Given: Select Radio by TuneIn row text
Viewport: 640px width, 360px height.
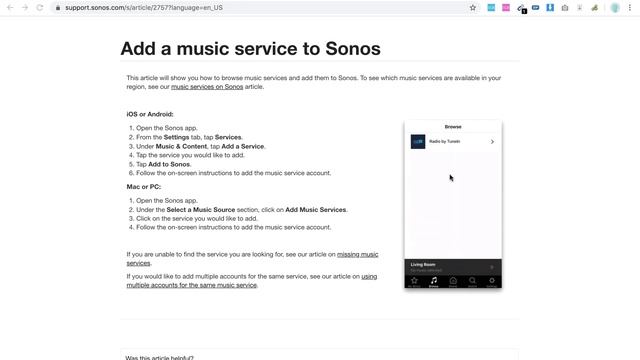Looking at the screenshot, I should 444,141.
